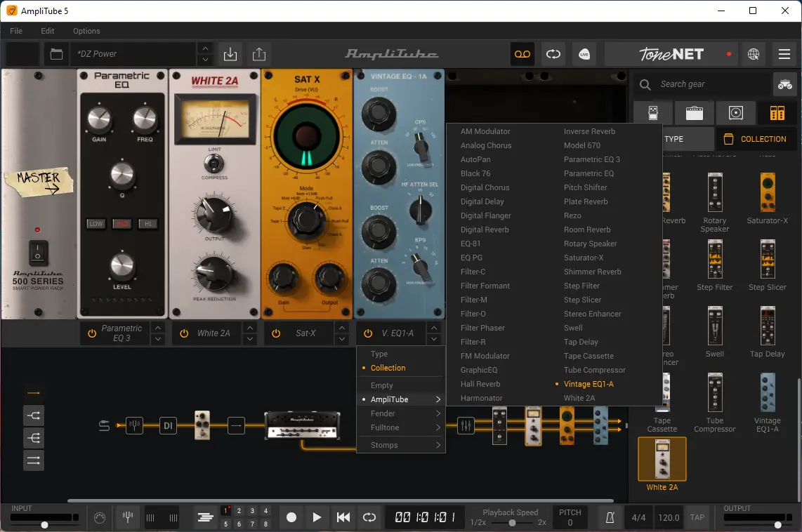Click the TAP tempo button
Image resolution: width=802 pixels, height=532 pixels.
pyautogui.click(x=697, y=517)
